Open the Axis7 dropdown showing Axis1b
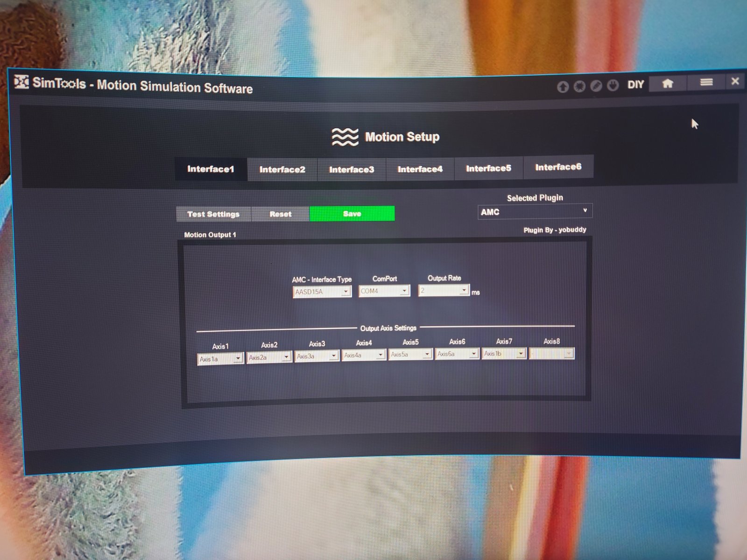 click(504, 353)
